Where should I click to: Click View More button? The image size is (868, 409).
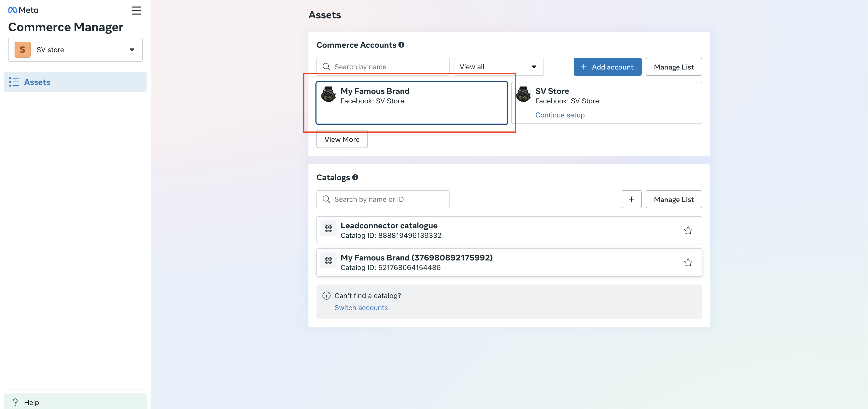[342, 139]
